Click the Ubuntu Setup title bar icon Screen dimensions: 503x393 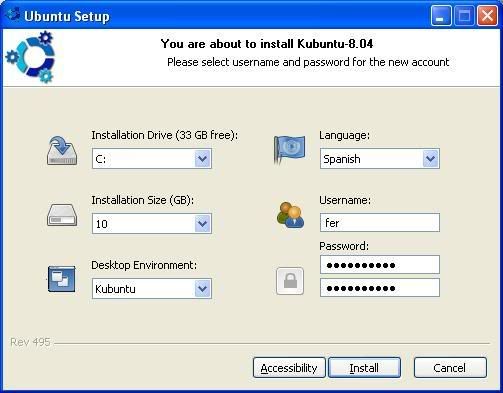pyautogui.click(x=13, y=15)
